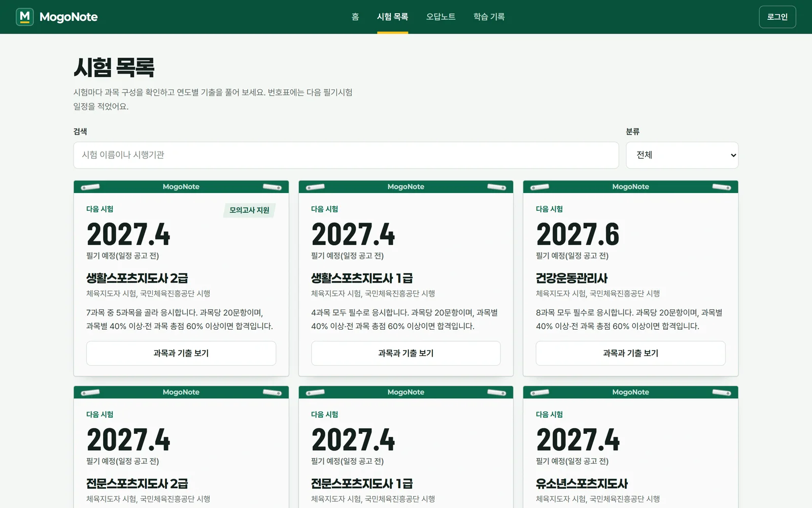Click the MogoNote brand name in header
Screen dimensions: 812x508
(69, 17)
